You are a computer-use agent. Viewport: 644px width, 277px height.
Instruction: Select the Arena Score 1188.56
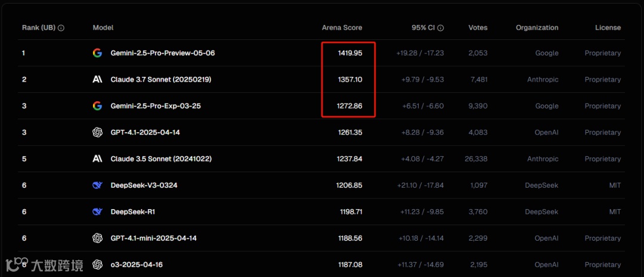[x=350, y=238]
